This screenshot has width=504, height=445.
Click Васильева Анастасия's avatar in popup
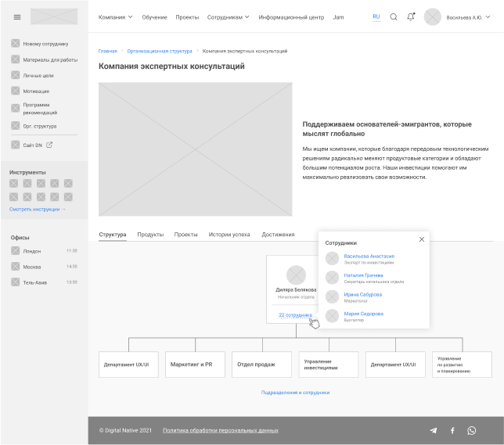tap(332, 258)
